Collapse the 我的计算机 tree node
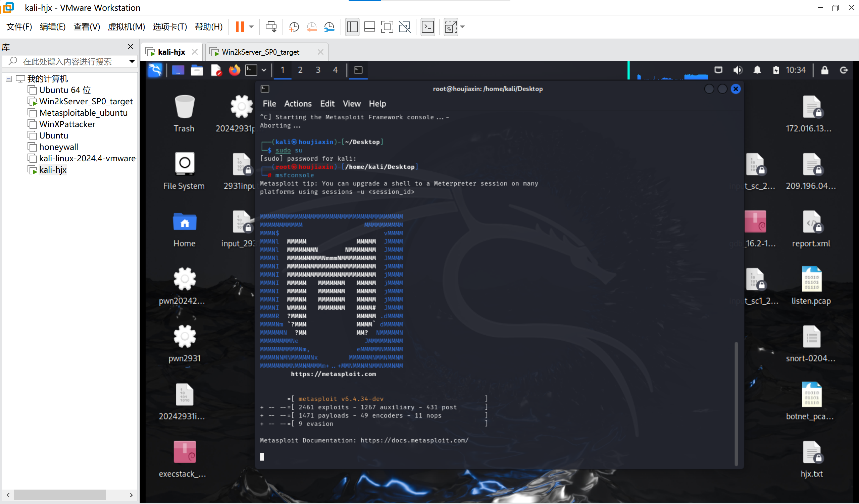This screenshot has width=859, height=504. coord(9,79)
